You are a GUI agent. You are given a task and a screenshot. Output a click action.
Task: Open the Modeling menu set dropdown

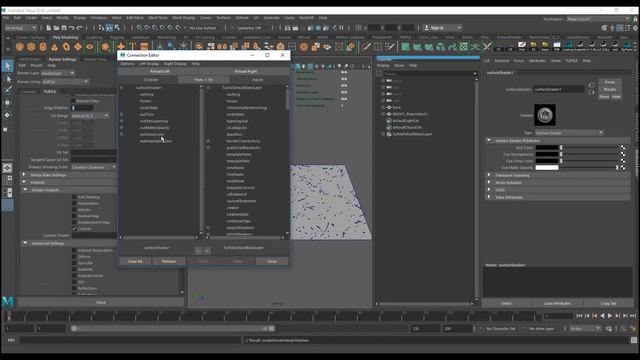pyautogui.click(x=20, y=28)
